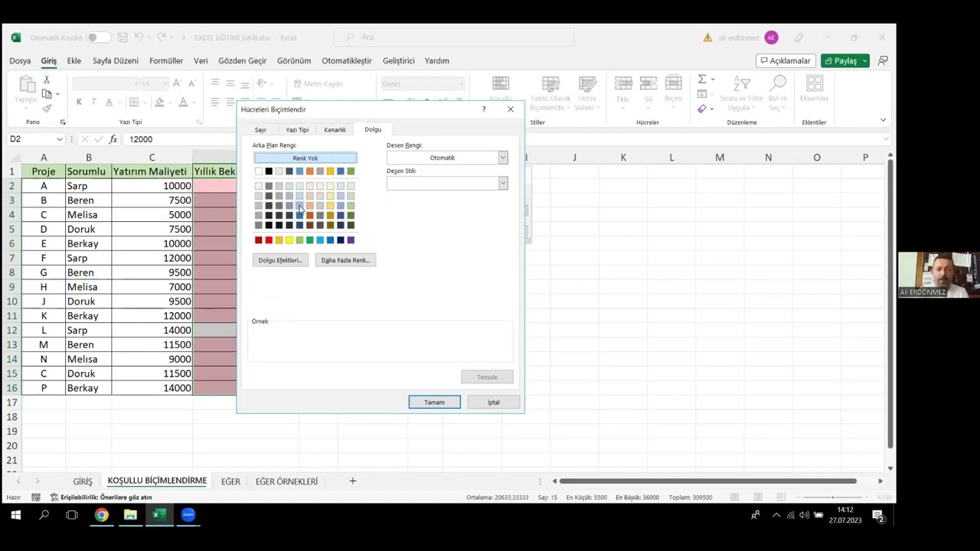The width and height of the screenshot is (980, 551).
Task: Switch to the GİRİŞ sheet tab
Action: [x=83, y=481]
